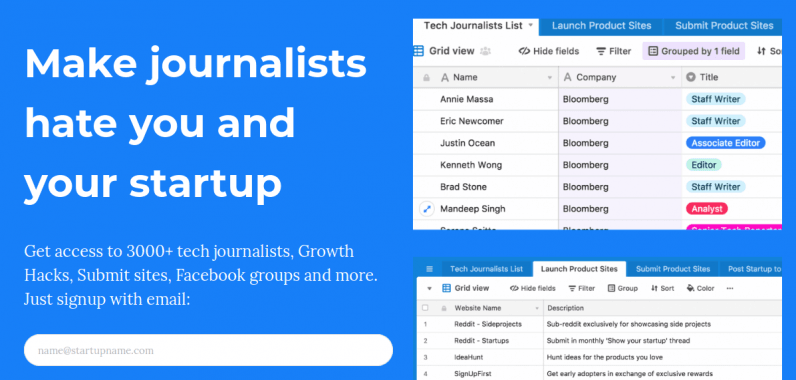This screenshot has width=796, height=380.
Task: Expand the Name column dropdown arrow
Action: pyautogui.click(x=550, y=78)
